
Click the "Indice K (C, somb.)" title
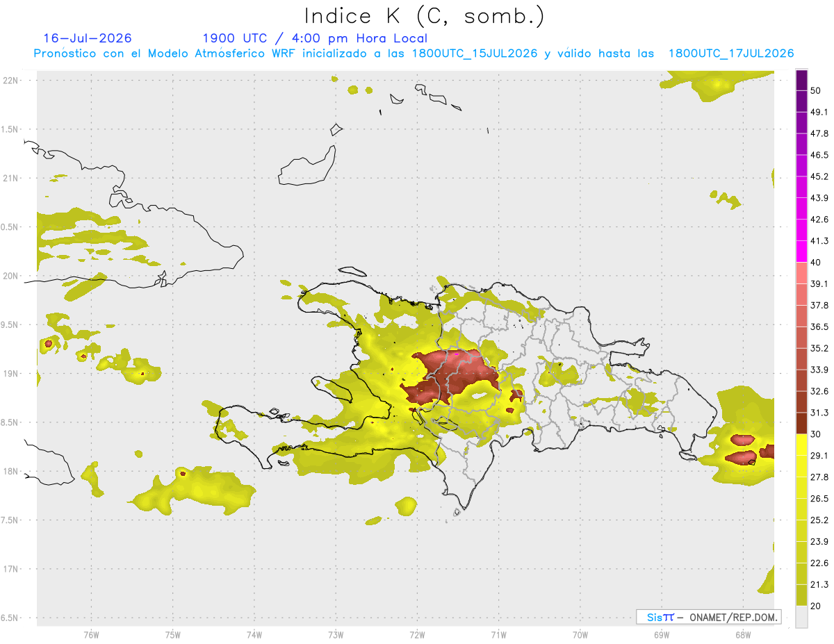click(424, 16)
